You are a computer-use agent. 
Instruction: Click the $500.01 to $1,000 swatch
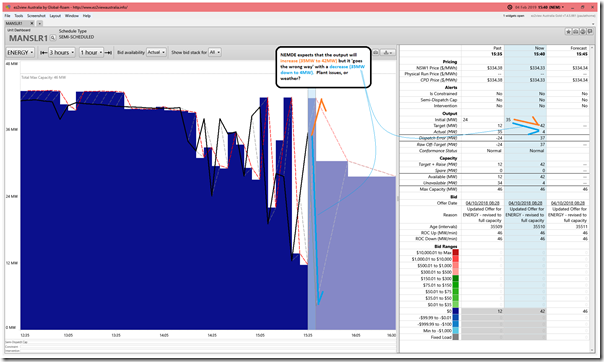pyautogui.click(x=456, y=266)
